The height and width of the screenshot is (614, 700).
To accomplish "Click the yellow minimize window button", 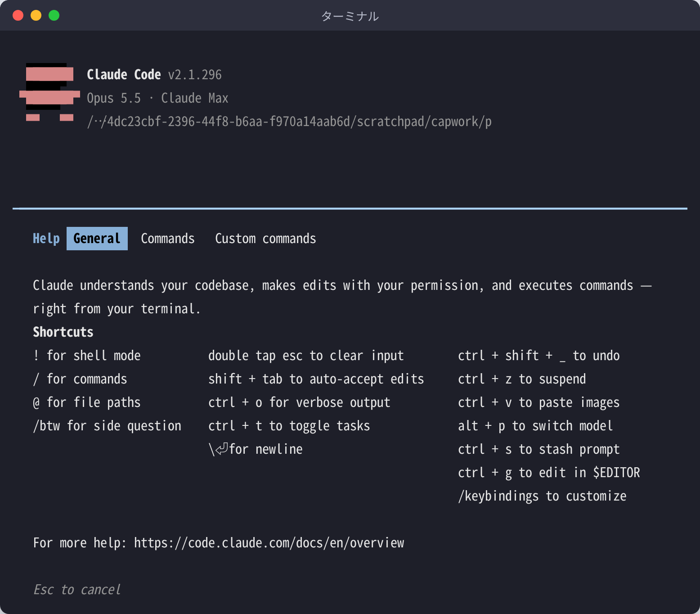I will click(36, 15).
